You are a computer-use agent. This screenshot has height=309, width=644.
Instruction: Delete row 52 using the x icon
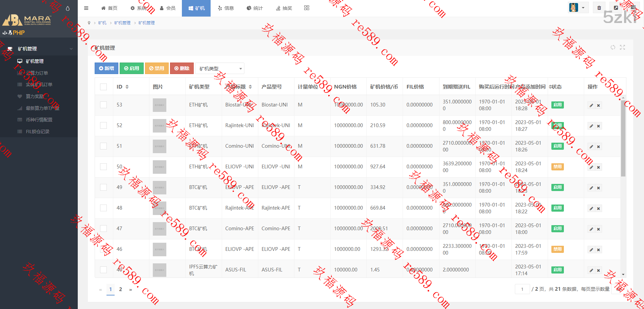coord(598,126)
